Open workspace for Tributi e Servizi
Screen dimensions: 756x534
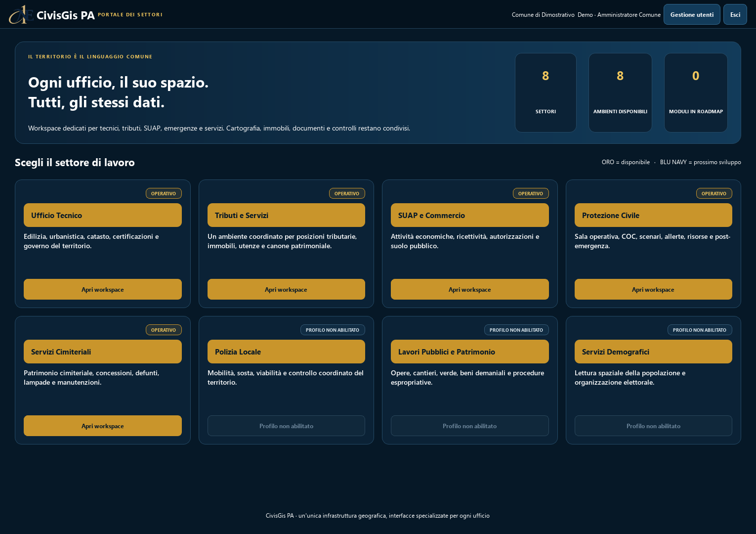pos(286,289)
